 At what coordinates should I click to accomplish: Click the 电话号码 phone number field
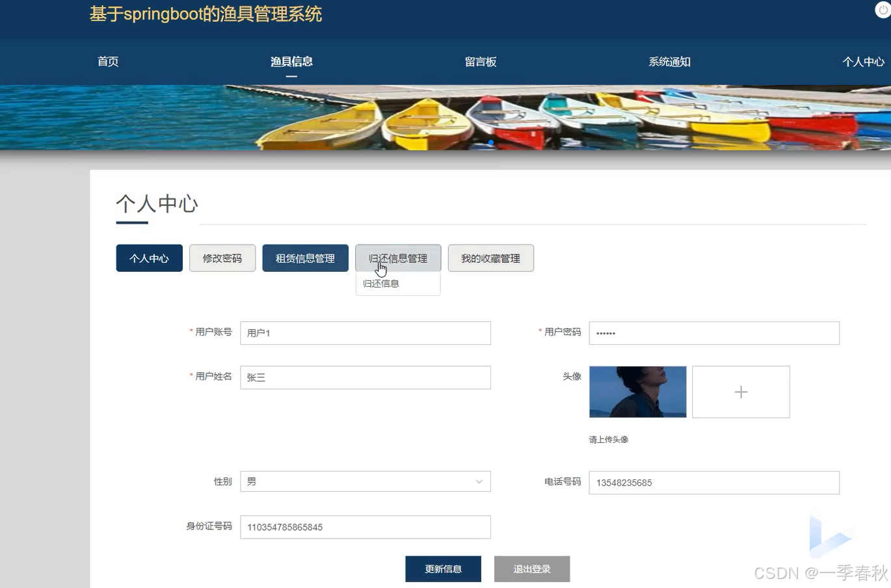coord(713,482)
